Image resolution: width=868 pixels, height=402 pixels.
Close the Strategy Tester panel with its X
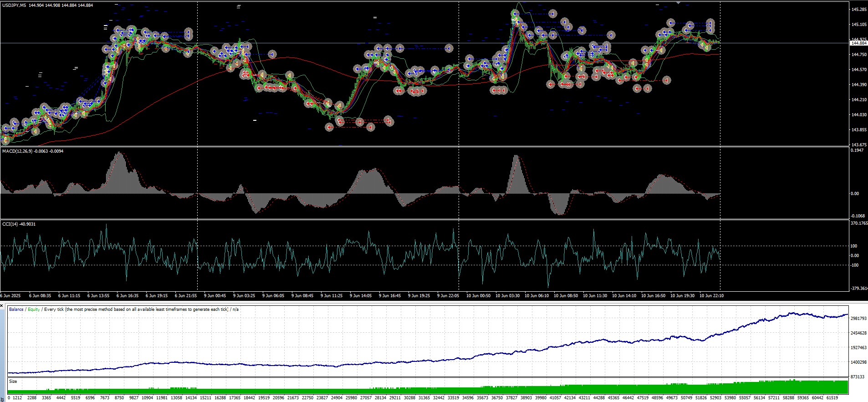tap(2, 305)
